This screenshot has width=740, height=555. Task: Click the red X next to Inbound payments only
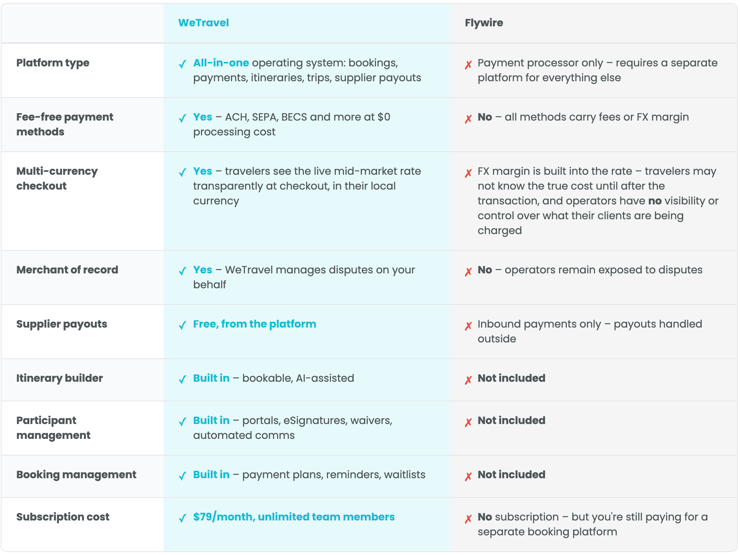[x=468, y=326]
